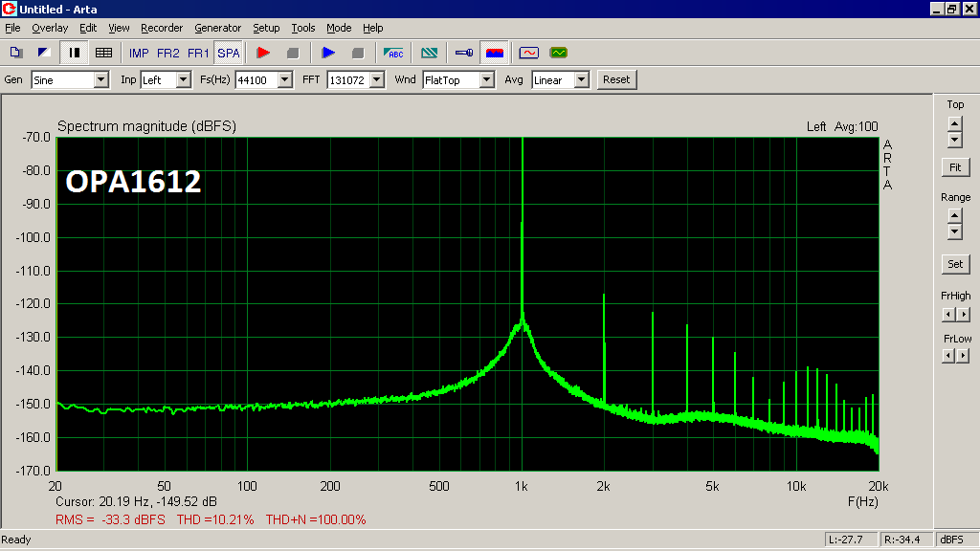Toggle the bar/line graph display icon

pos(75,54)
